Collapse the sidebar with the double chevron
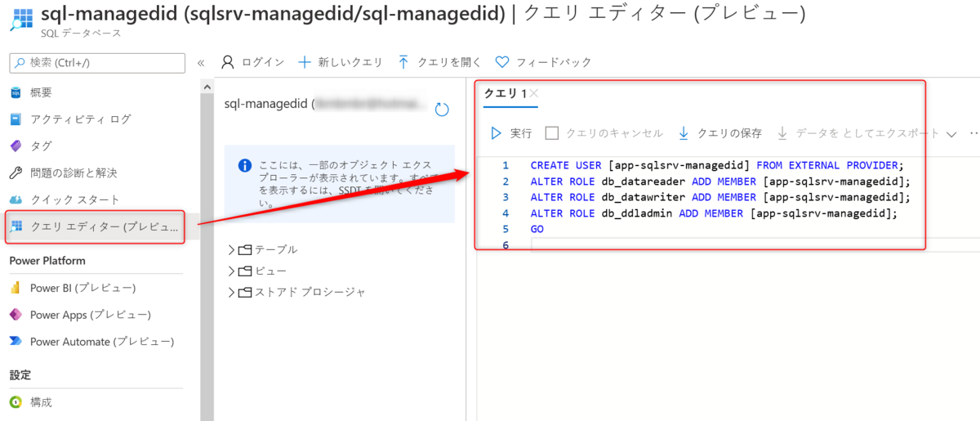Viewport: 980px width, 421px height. coord(201,63)
